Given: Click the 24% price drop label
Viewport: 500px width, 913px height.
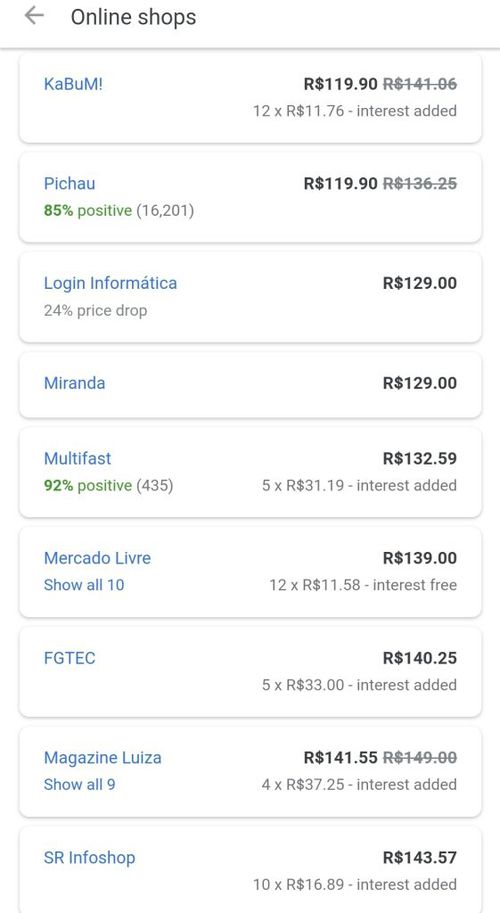Looking at the screenshot, I should 95,310.
